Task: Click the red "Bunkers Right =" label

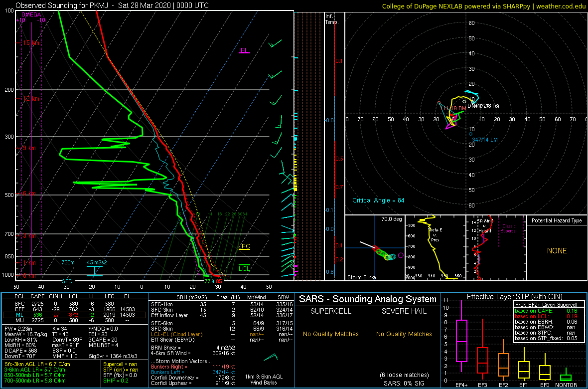Action: pos(169,366)
